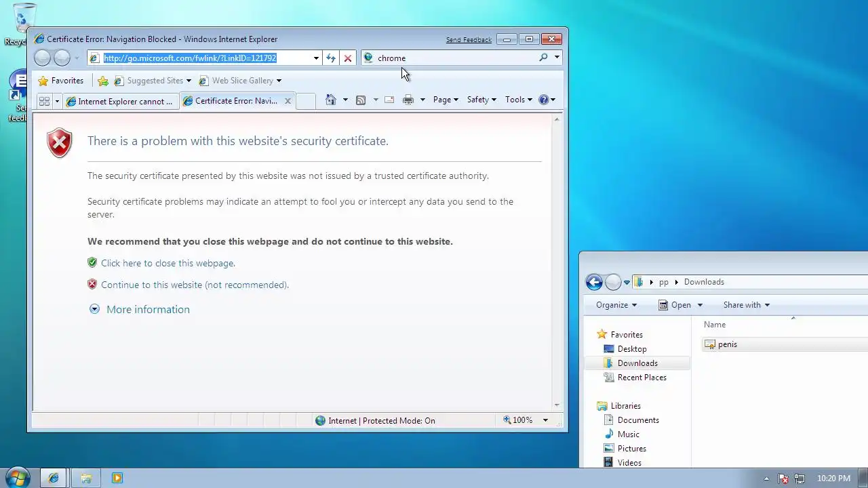Viewport: 868px width, 488px height.
Task: Click the address bar URL field
Action: tap(205, 58)
